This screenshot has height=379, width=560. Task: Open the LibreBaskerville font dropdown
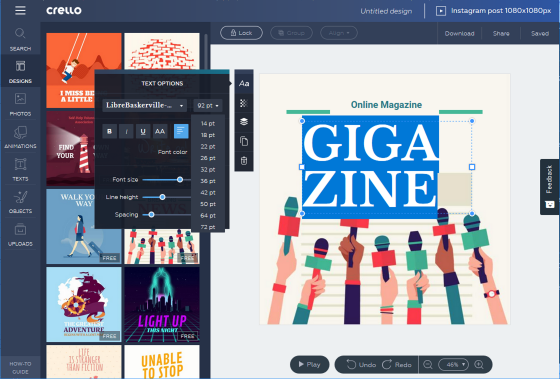tap(145, 105)
